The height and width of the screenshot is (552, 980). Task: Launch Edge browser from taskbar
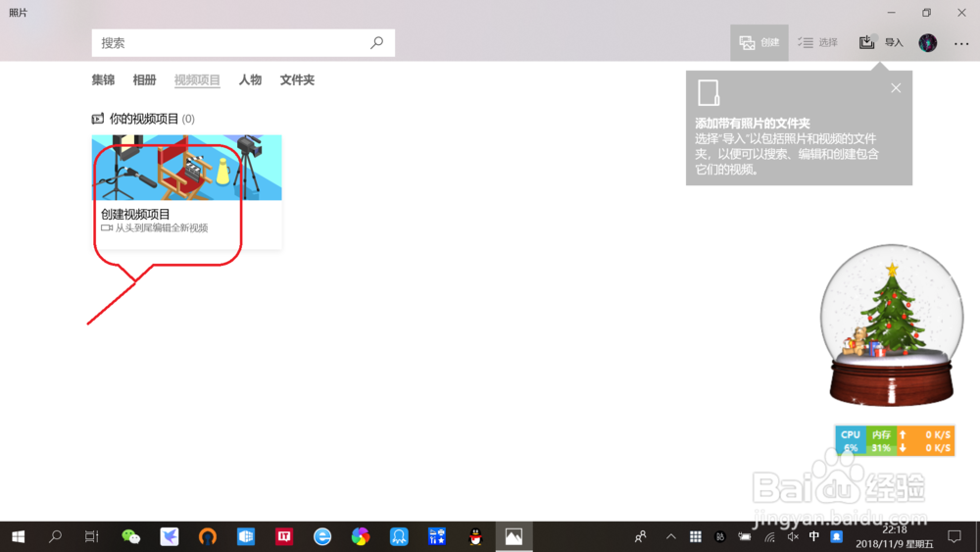322,536
